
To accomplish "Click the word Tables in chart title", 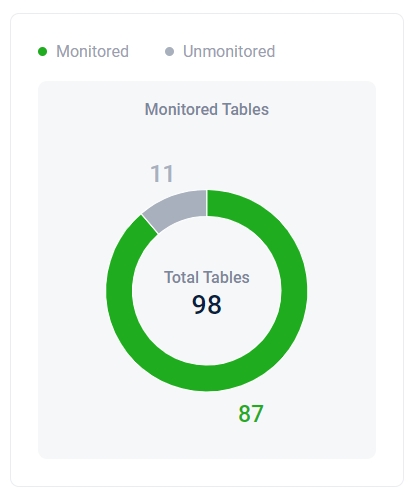I will point(245,109).
